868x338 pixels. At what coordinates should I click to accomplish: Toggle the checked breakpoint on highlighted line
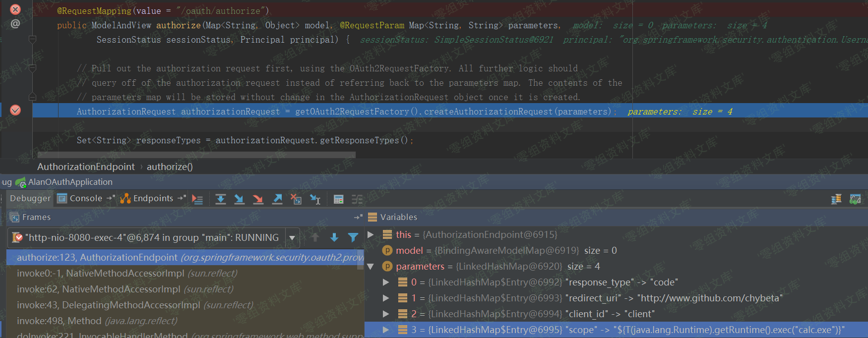tap(15, 110)
